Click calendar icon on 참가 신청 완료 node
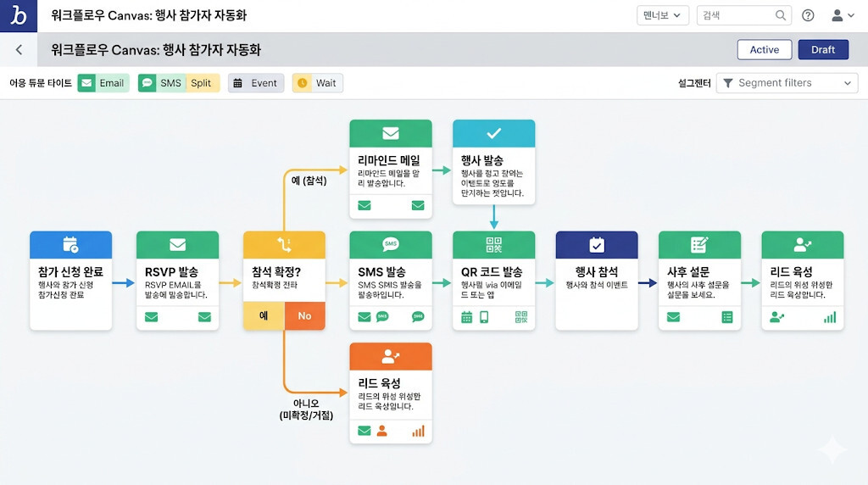Viewport: 868px width, 485px height. pyautogui.click(x=70, y=244)
